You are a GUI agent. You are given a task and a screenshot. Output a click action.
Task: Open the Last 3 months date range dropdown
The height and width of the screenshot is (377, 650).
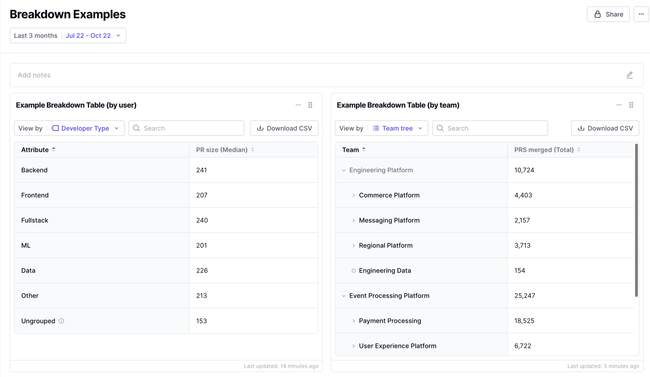[68, 36]
